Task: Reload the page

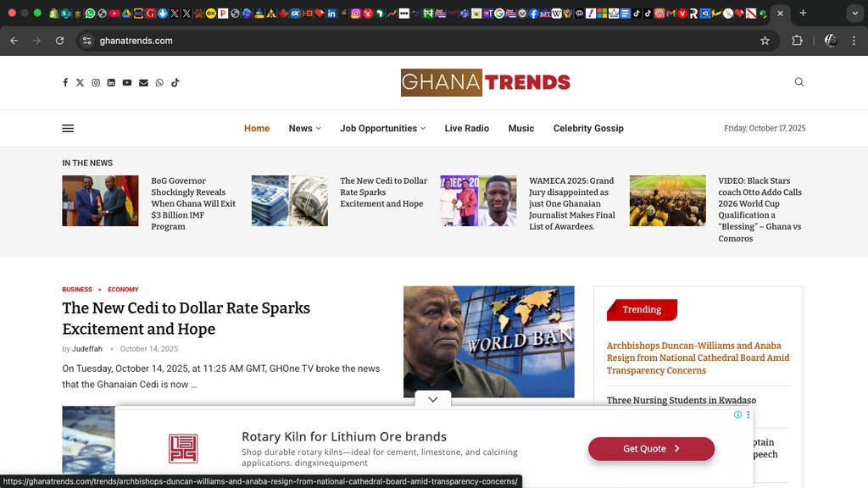Action: pos(60,41)
